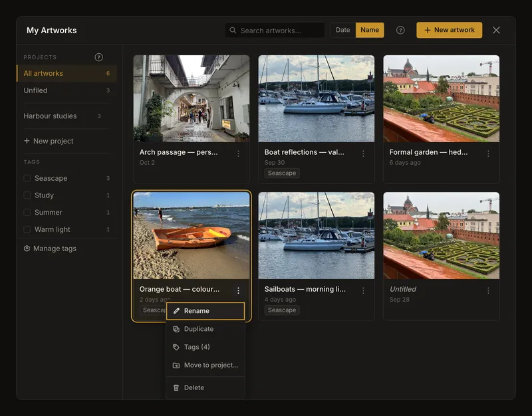This screenshot has height=416, width=532.
Task: Click the duplicate icon in the context menu
Action: click(176, 329)
